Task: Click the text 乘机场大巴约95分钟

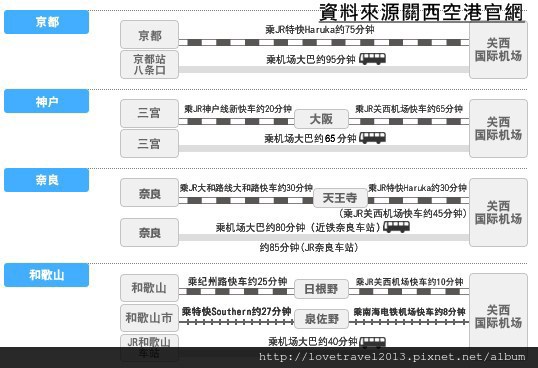Action: (x=311, y=60)
